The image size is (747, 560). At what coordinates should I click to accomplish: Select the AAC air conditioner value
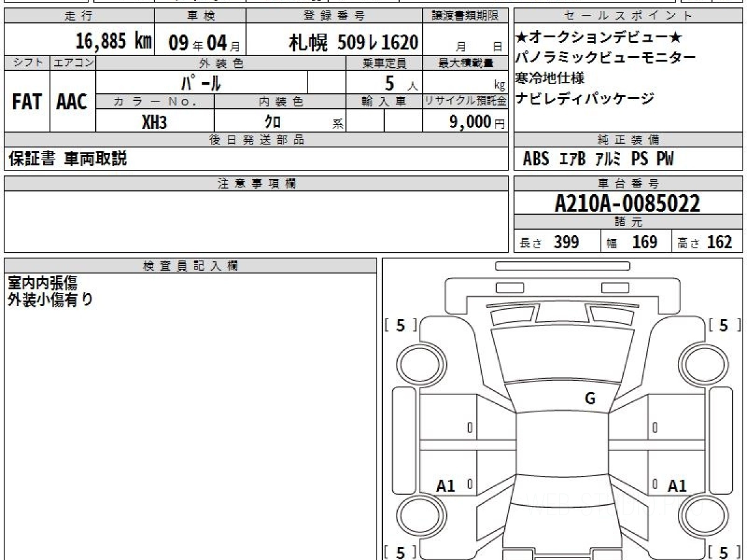(x=72, y=101)
